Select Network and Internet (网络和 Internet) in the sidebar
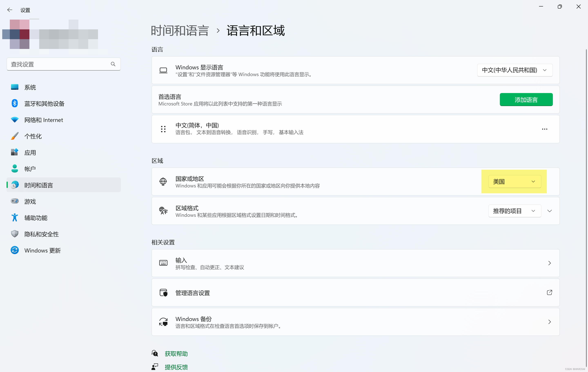Image resolution: width=588 pixels, height=372 pixels. [x=43, y=120]
